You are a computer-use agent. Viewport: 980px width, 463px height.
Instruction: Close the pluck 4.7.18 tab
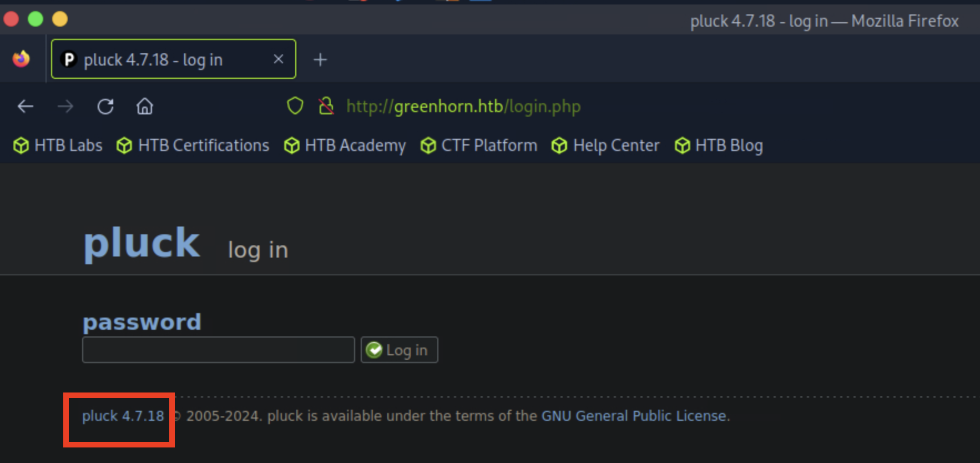(x=279, y=59)
